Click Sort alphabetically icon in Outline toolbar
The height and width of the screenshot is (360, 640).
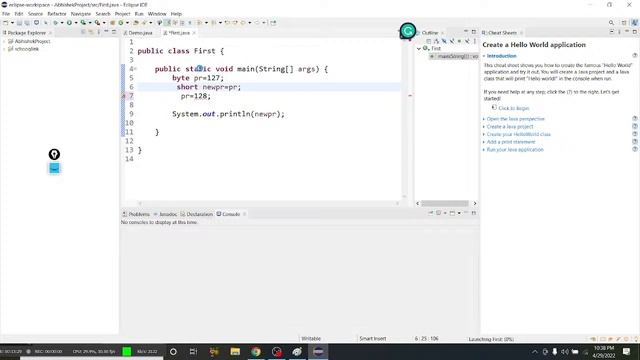(436, 41)
